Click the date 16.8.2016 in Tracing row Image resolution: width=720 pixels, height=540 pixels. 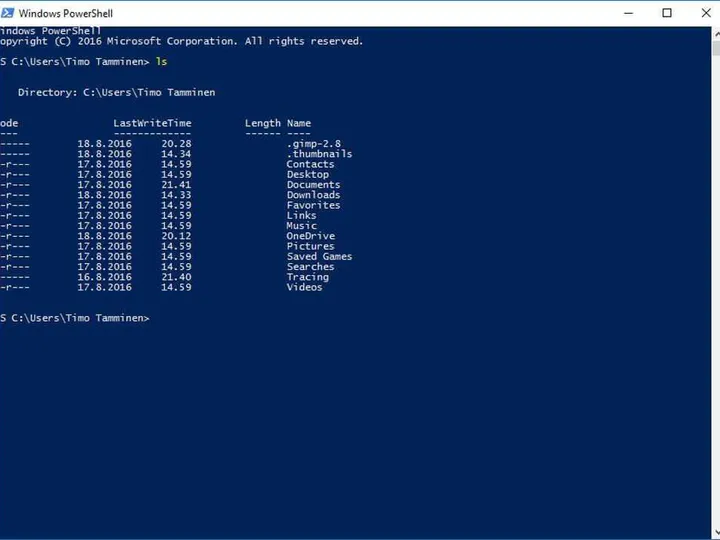(x=104, y=277)
